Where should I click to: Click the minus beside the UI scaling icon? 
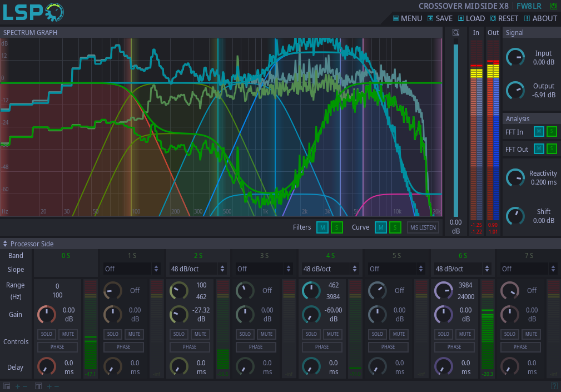[x=25, y=386]
